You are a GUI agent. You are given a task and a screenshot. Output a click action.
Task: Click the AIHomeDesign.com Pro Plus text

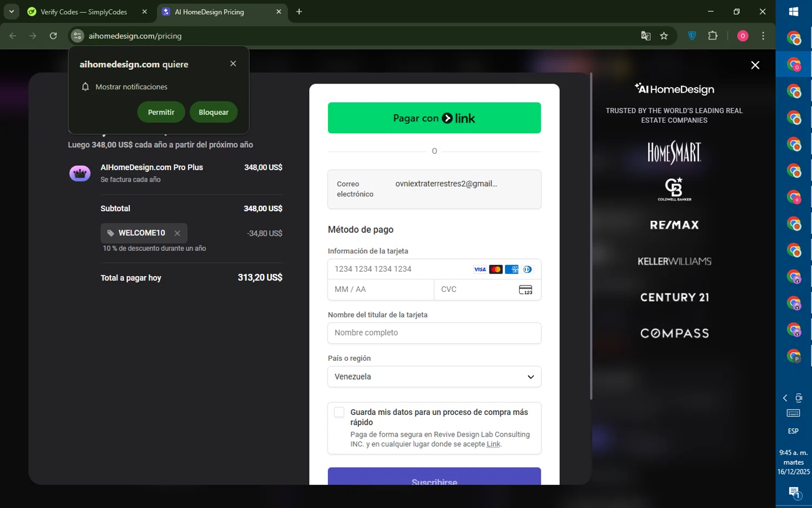(x=152, y=167)
